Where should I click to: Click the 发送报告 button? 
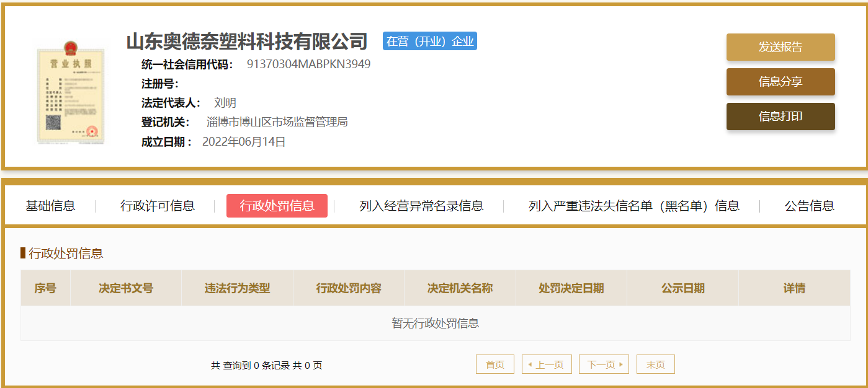pyautogui.click(x=781, y=47)
